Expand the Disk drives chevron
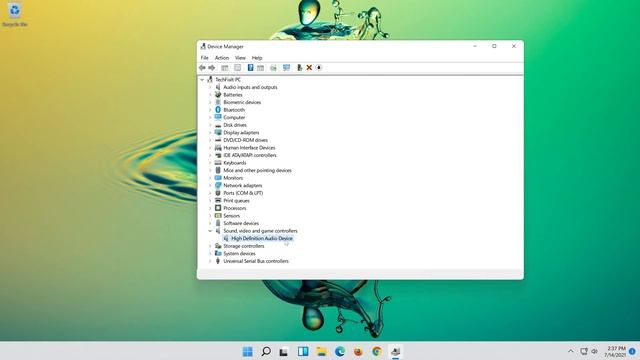 [x=210, y=125]
